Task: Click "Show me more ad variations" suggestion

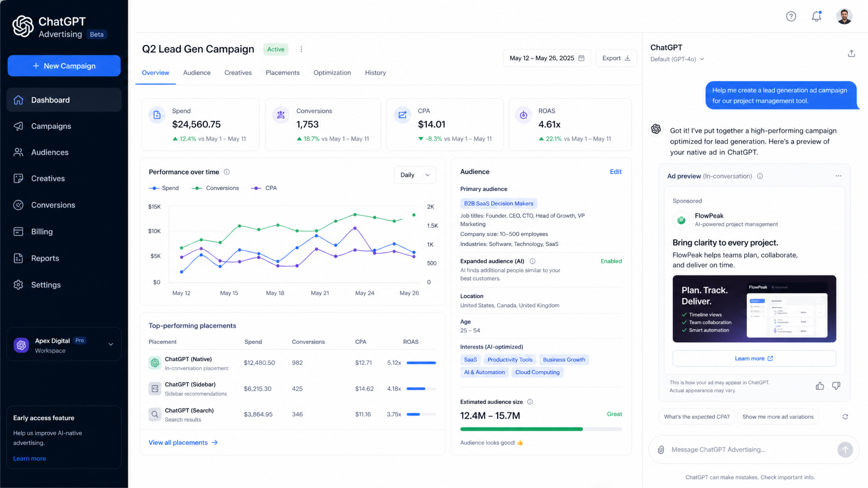Action: point(778,417)
